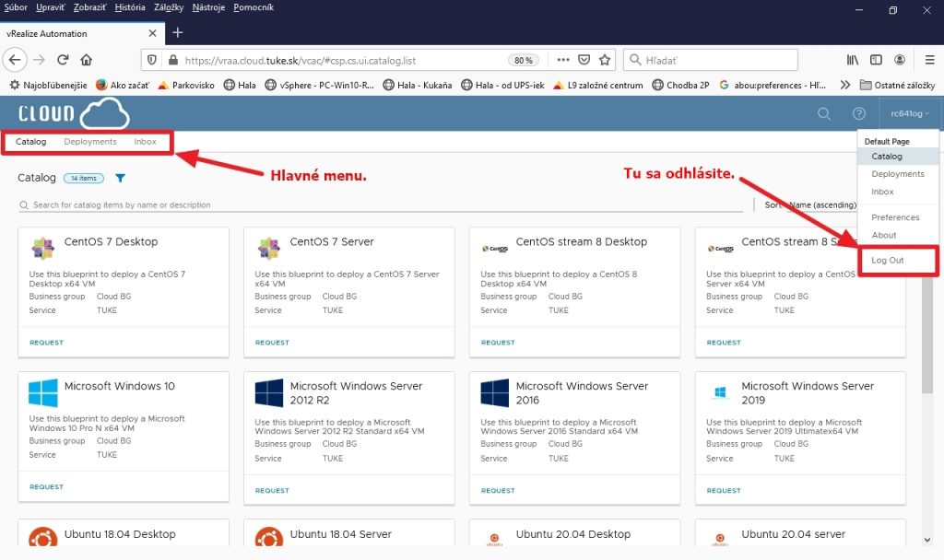Open the Súbor menu

tap(16, 7)
